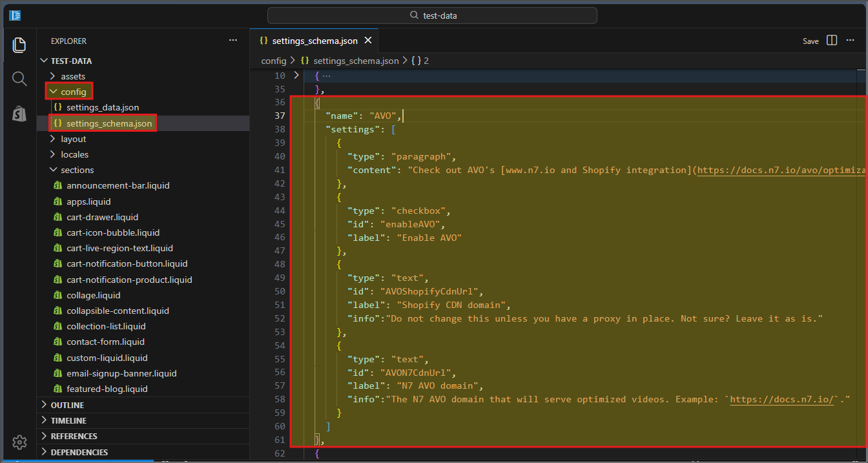Expand the DEPENDENCIES panel
This screenshot has height=463, width=868.
coord(143,452)
